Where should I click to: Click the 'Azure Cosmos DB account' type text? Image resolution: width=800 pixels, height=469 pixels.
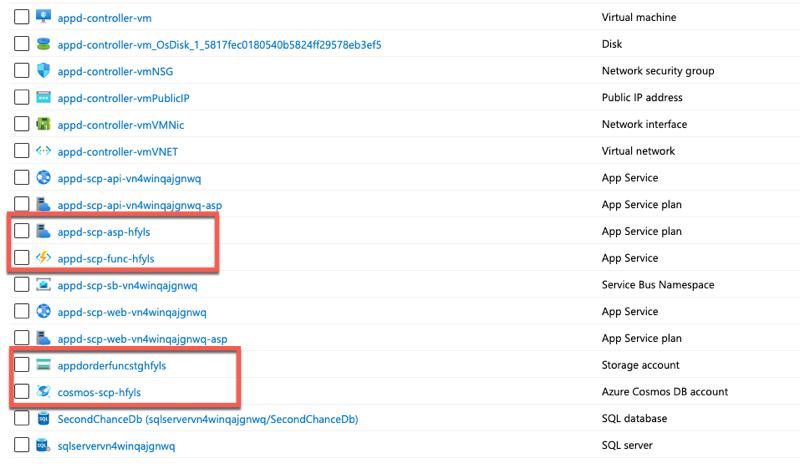[x=665, y=391]
